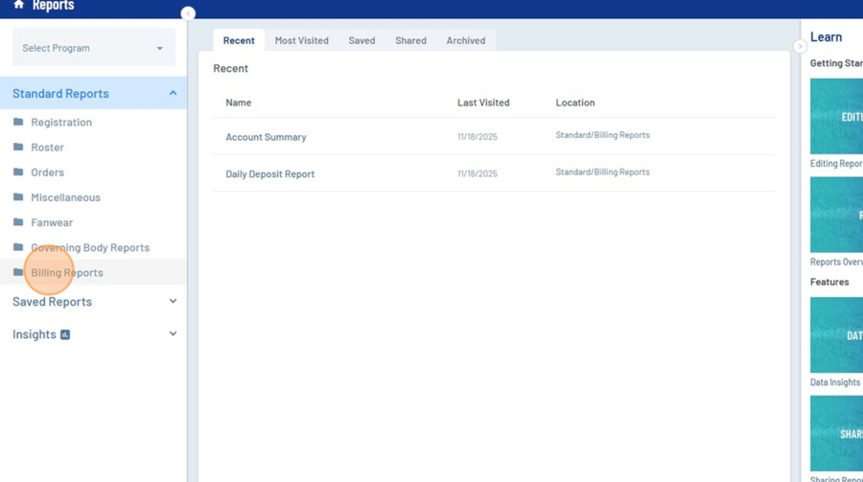
Task: Collapse the left sidebar with the arrow button
Action: 188,14
